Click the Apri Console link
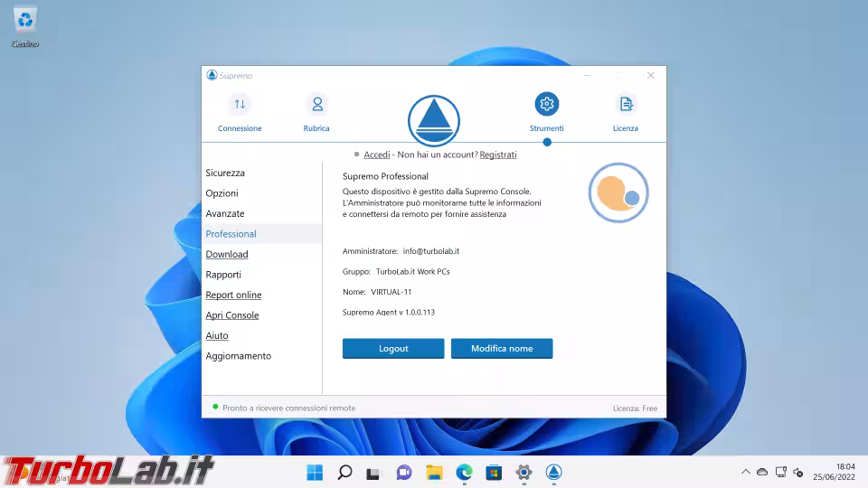The height and width of the screenshot is (488, 868). pos(232,315)
